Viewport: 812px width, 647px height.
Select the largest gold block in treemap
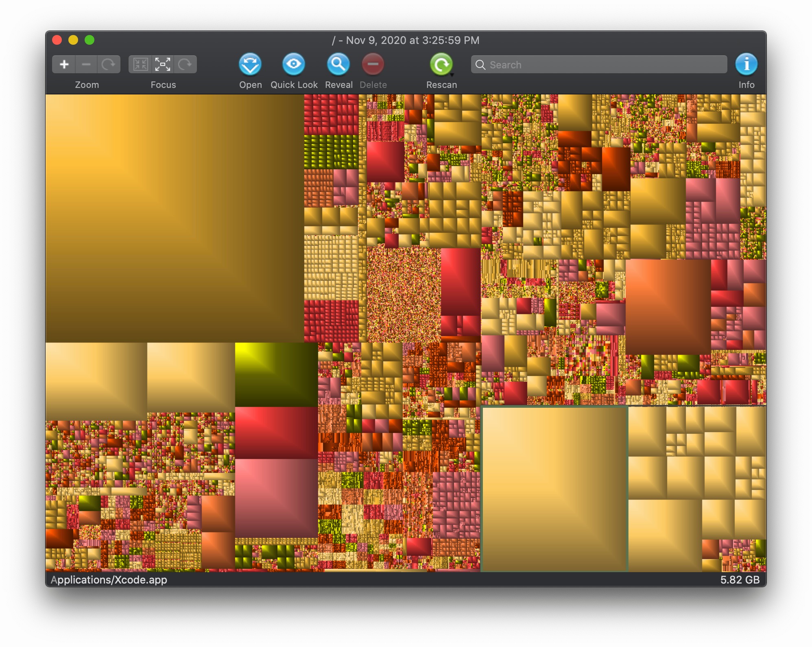click(x=174, y=218)
